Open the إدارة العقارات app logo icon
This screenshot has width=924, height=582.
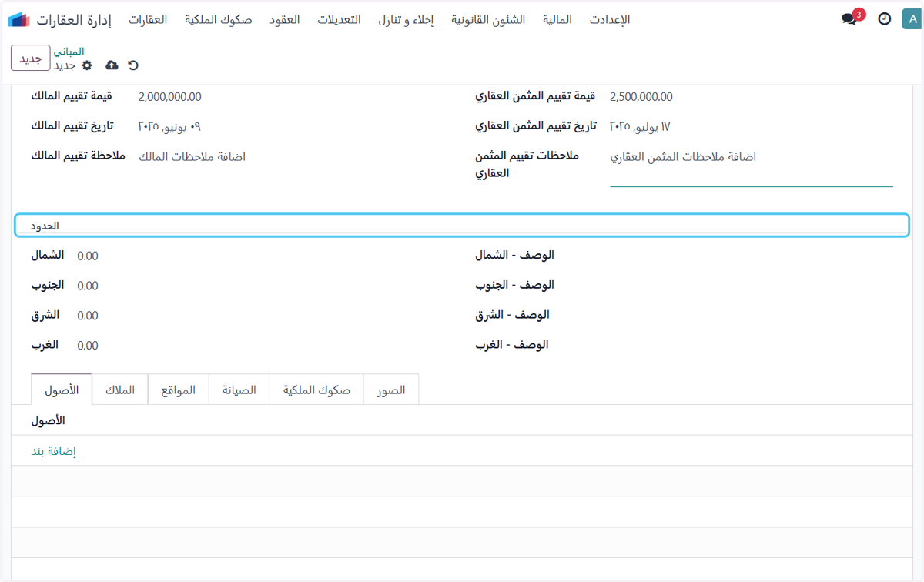coord(19,19)
